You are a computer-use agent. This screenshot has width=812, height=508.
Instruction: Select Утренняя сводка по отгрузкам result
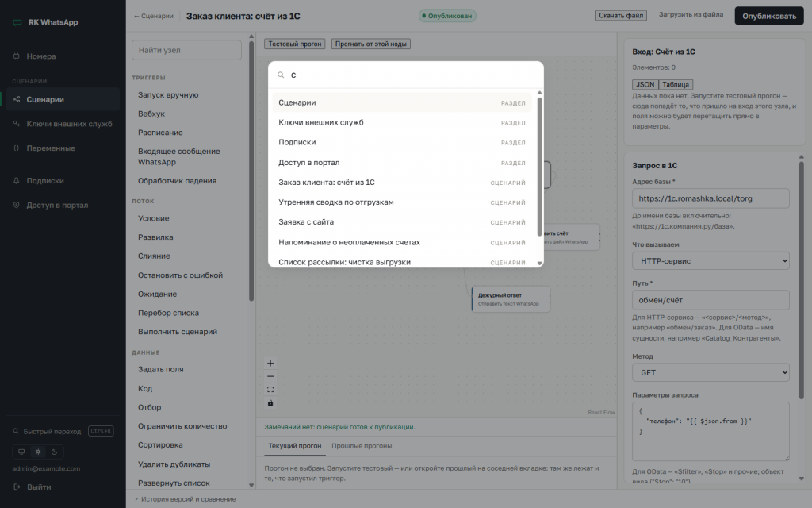tap(402, 202)
